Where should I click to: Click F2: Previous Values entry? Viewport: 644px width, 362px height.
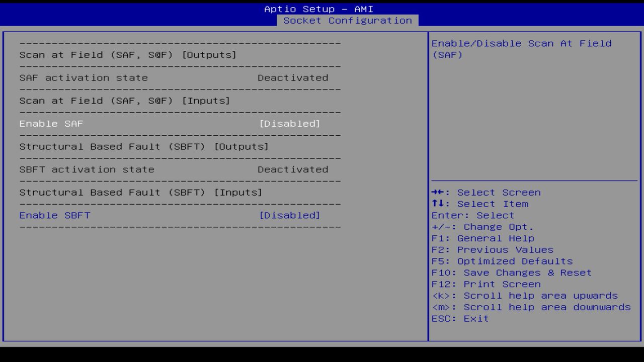point(491,249)
